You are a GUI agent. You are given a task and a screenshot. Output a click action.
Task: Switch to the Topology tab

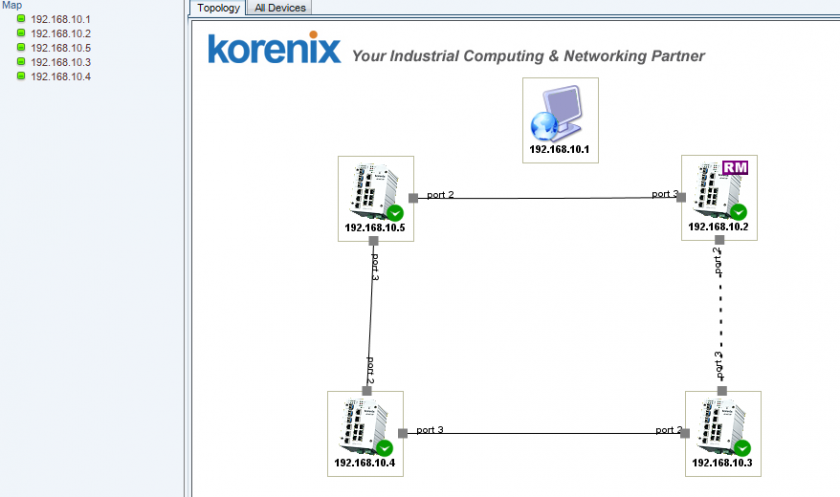click(x=218, y=7)
